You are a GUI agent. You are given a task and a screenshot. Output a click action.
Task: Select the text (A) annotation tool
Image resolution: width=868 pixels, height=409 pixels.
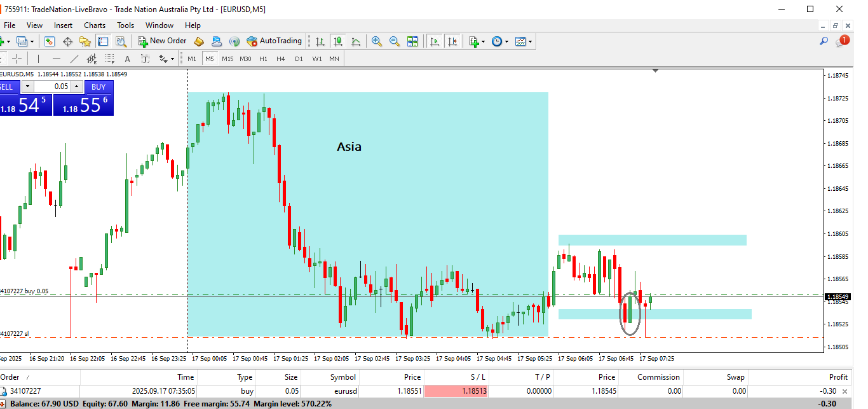pyautogui.click(x=127, y=59)
